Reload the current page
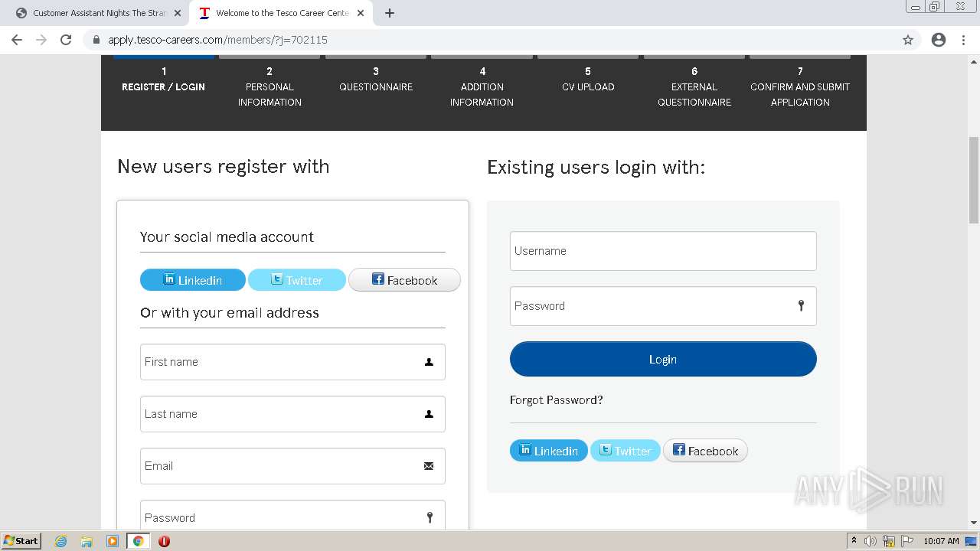 pos(66,40)
